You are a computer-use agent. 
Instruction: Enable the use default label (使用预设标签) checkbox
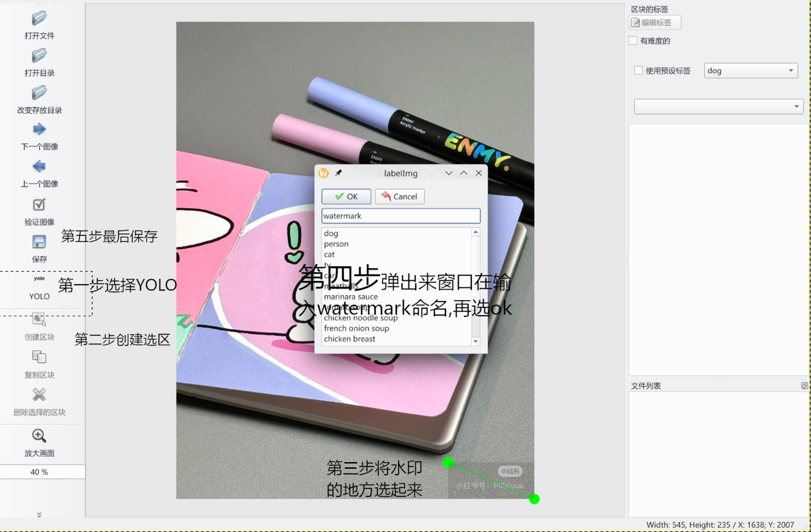point(638,70)
